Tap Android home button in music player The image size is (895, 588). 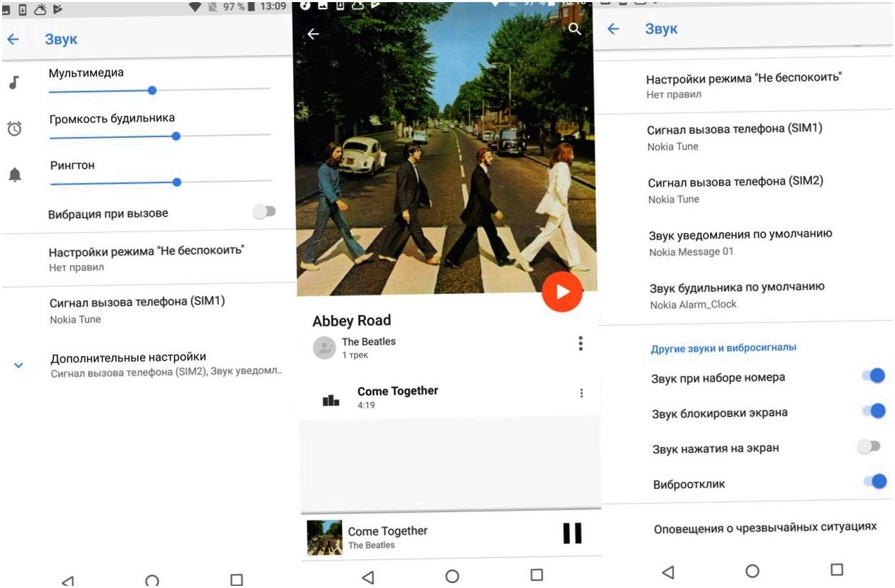pyautogui.click(x=452, y=576)
